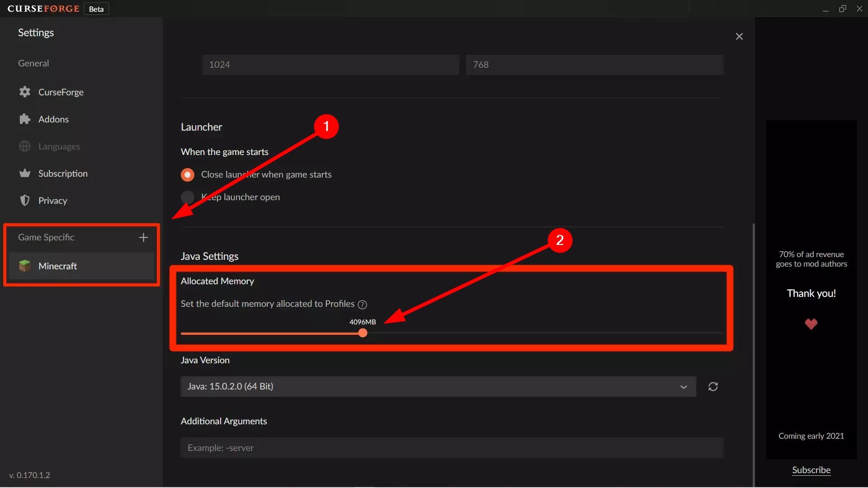This screenshot has width=868, height=488.
Task: Select Minecraft under Game Specific
Action: (81, 266)
